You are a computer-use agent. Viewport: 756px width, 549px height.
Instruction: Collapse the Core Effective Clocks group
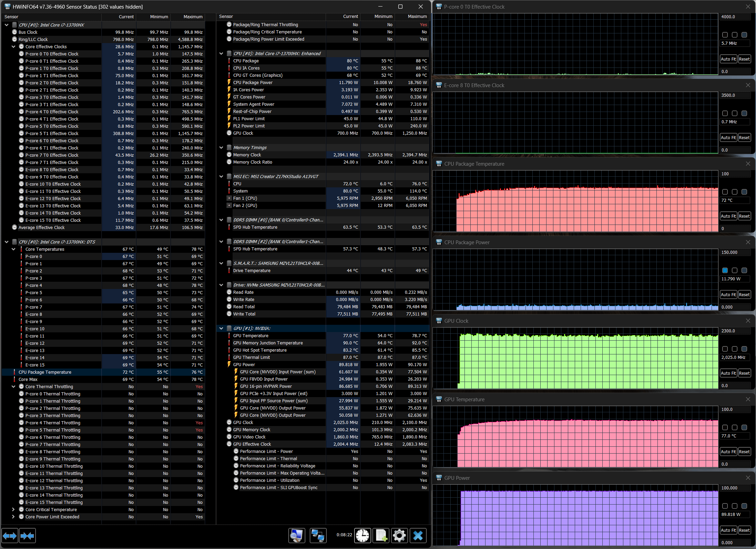(13, 46)
